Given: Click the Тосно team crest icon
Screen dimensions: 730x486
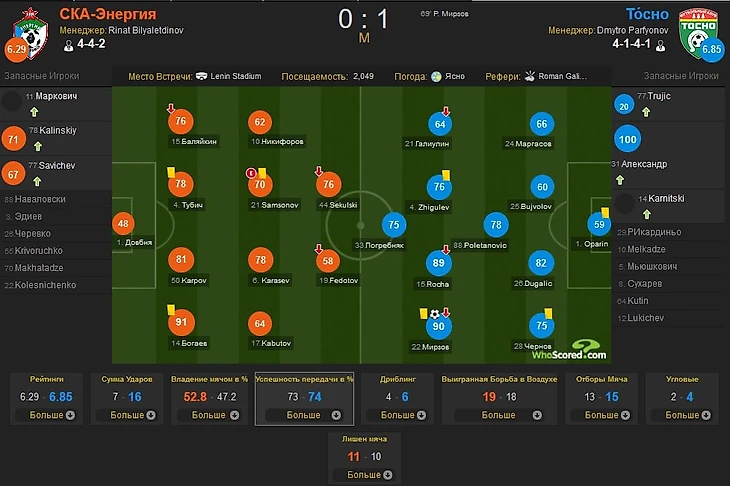Looking at the screenshot, I should click(x=700, y=32).
